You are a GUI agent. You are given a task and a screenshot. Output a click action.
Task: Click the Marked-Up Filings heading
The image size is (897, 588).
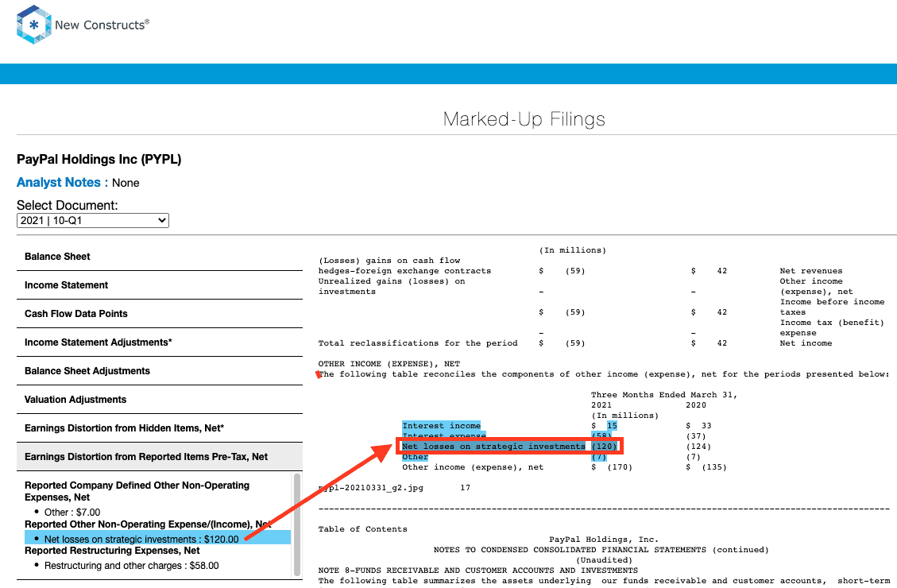pyautogui.click(x=524, y=119)
